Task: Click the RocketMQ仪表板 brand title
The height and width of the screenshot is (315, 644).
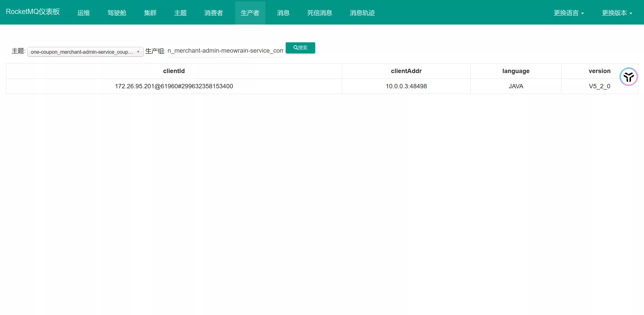Action: [33, 12]
